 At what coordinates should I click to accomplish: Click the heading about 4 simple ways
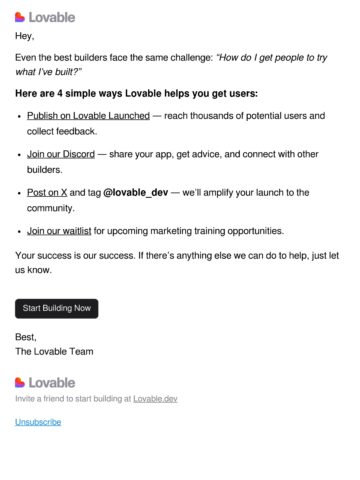[x=137, y=93]
